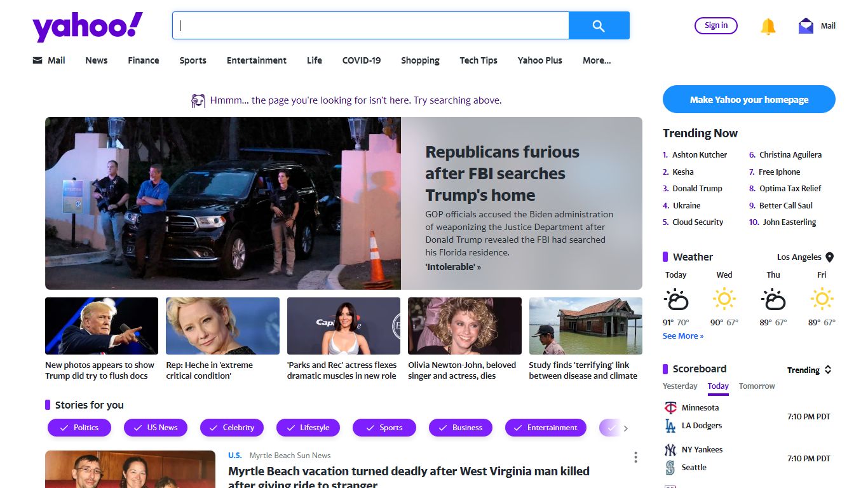This screenshot has width=868, height=488.
Task: Open the Trump flush docs story thumbnail
Action: 102,326
